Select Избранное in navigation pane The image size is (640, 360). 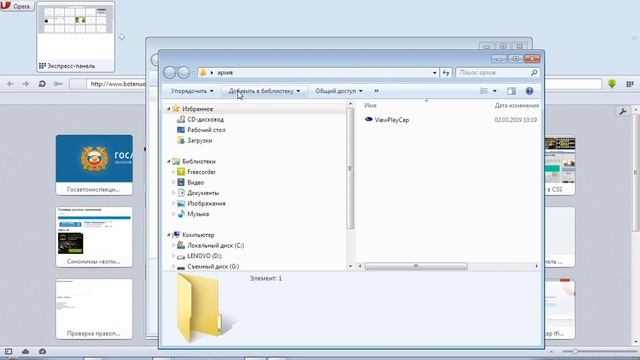point(198,109)
